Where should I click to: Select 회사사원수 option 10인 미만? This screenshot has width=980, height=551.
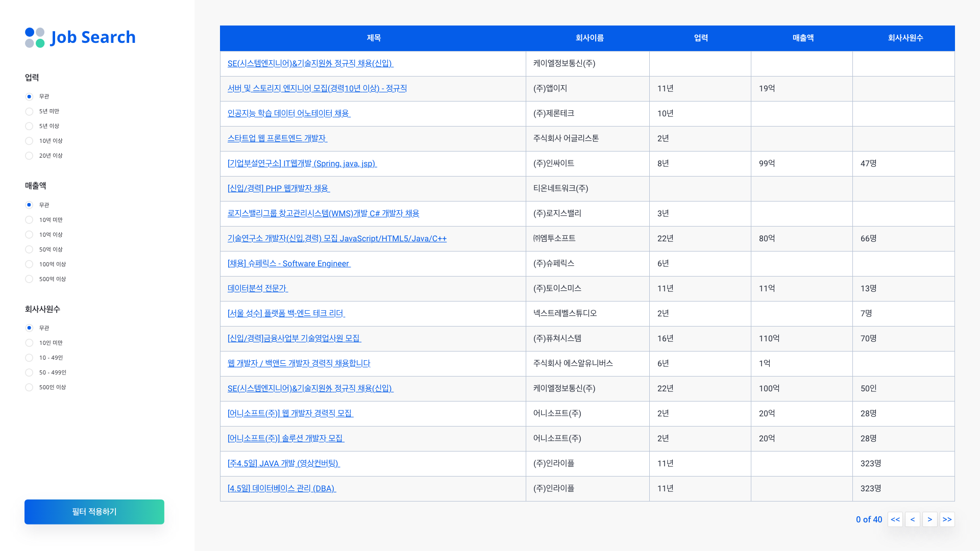(29, 343)
